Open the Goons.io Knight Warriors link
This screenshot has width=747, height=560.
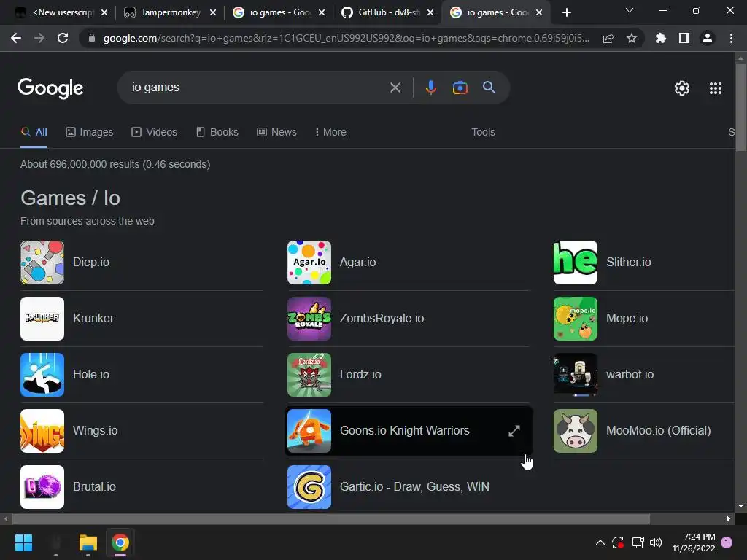coord(404,431)
